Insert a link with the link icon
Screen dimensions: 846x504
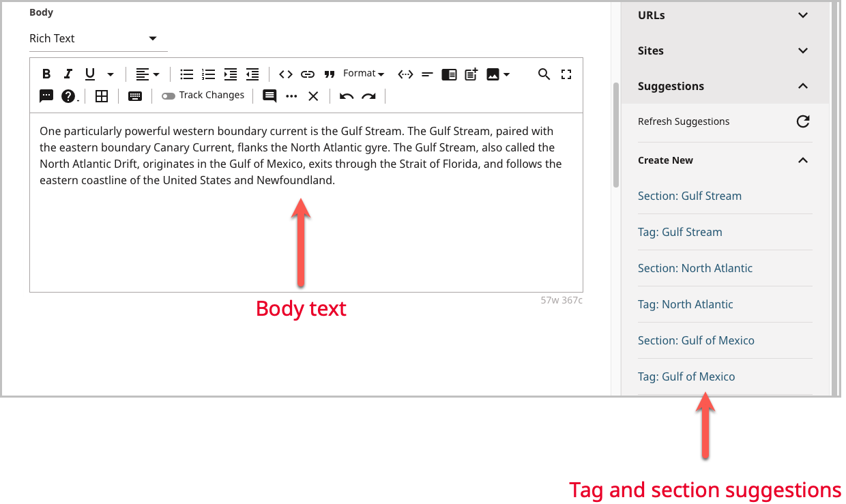(x=308, y=74)
